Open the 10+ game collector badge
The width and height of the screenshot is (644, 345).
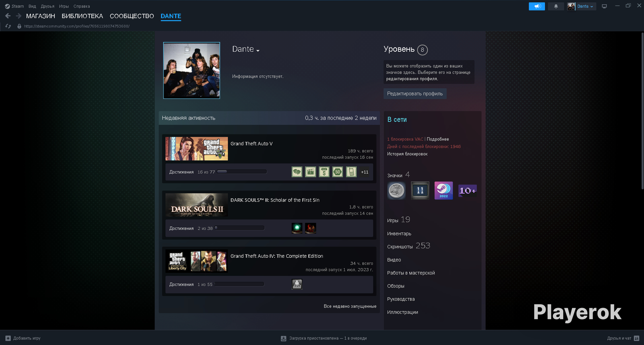click(467, 190)
